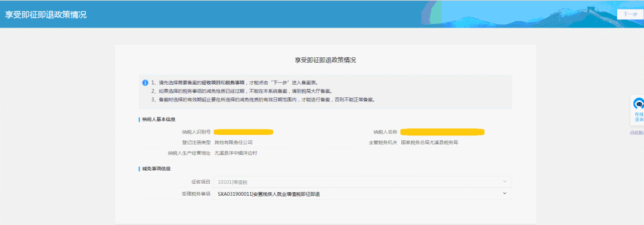The height and width of the screenshot is (225, 644).
Task: Click the 纳税人识别号 field label
Action: click(196, 132)
